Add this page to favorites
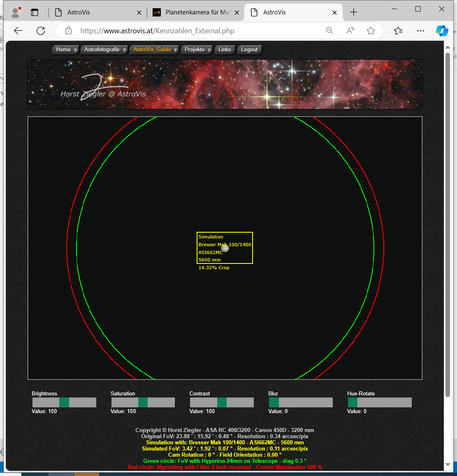 coord(371,31)
